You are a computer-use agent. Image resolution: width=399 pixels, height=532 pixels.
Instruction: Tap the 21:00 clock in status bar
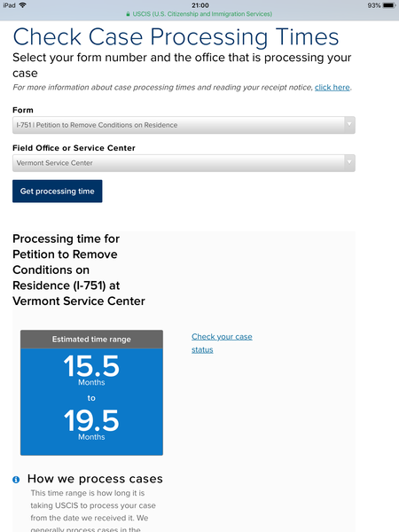click(x=200, y=5)
